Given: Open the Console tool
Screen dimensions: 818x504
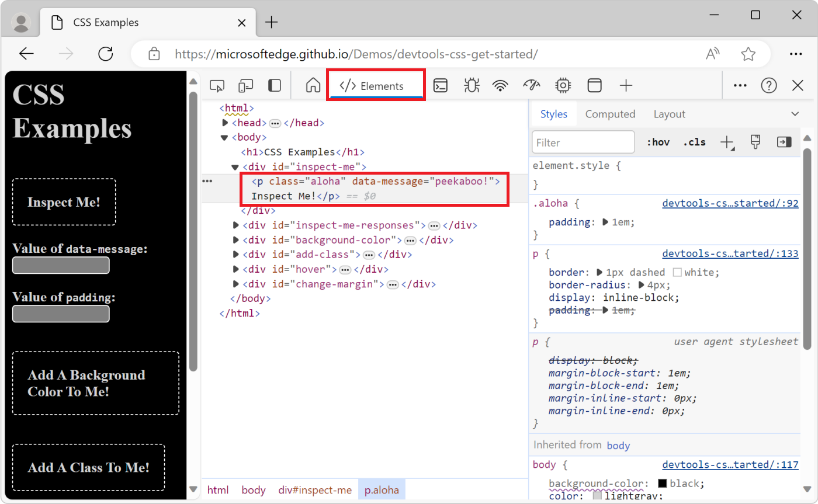Looking at the screenshot, I should point(441,85).
